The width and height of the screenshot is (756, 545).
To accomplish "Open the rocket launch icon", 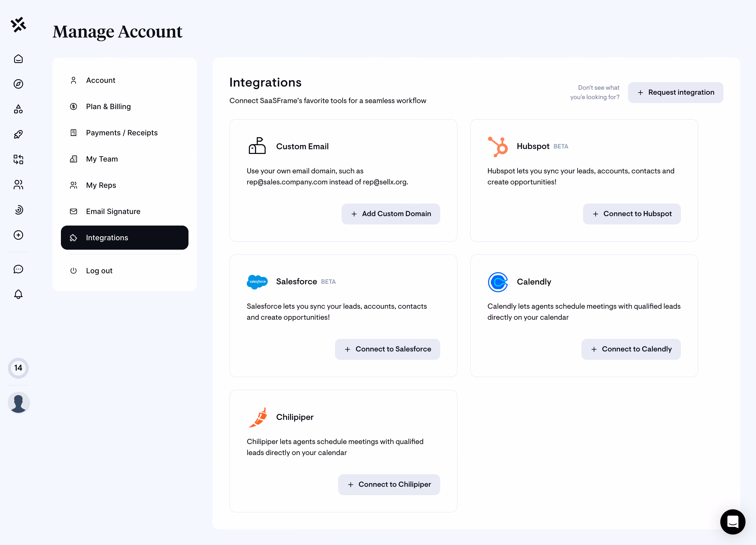I will 18,134.
